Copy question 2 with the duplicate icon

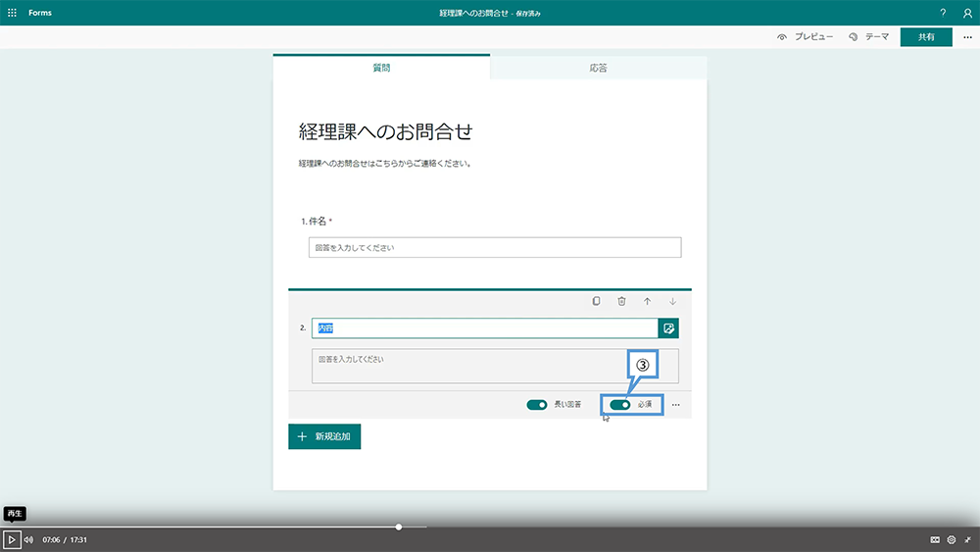pos(596,301)
